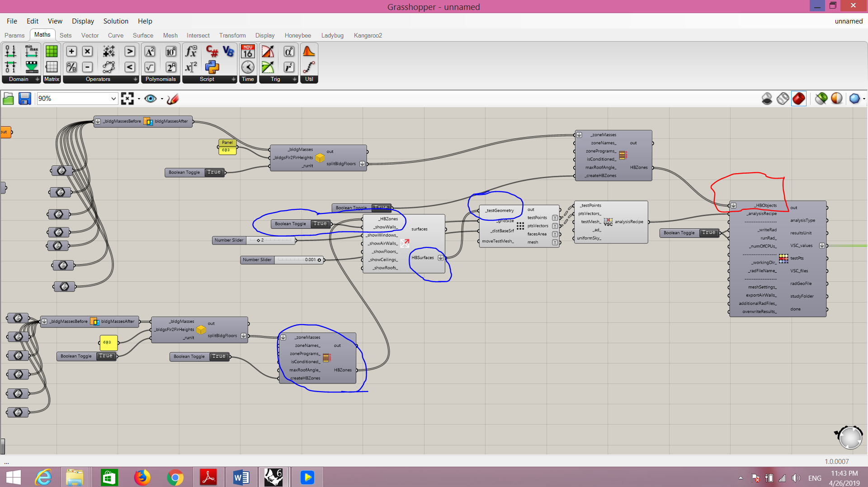Select the Multiplication operator icon

(88, 51)
